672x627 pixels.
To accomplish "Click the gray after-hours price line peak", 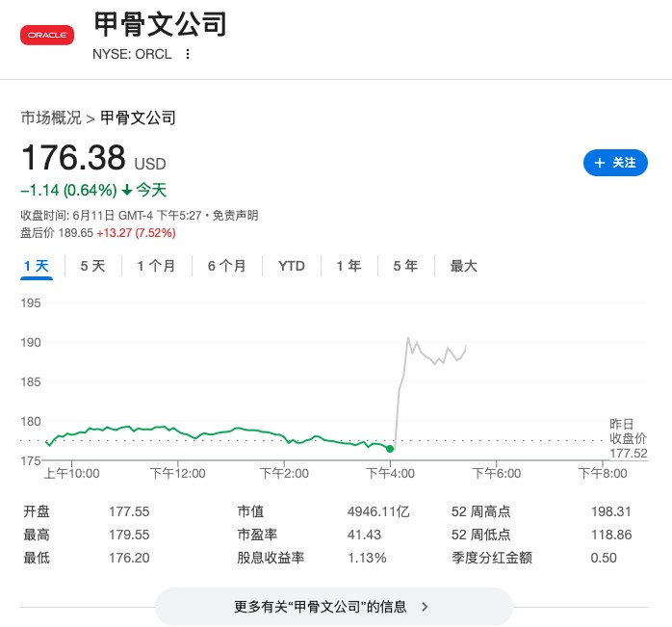I will click(x=408, y=338).
